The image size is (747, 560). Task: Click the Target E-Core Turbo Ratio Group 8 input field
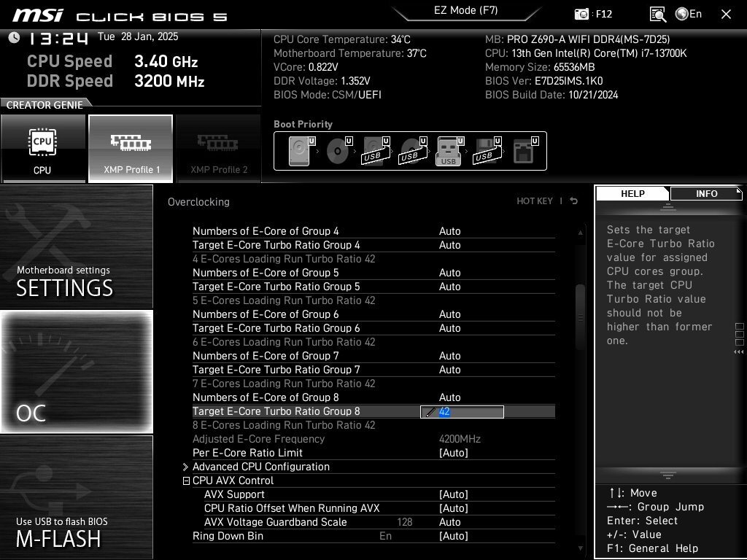462,412
